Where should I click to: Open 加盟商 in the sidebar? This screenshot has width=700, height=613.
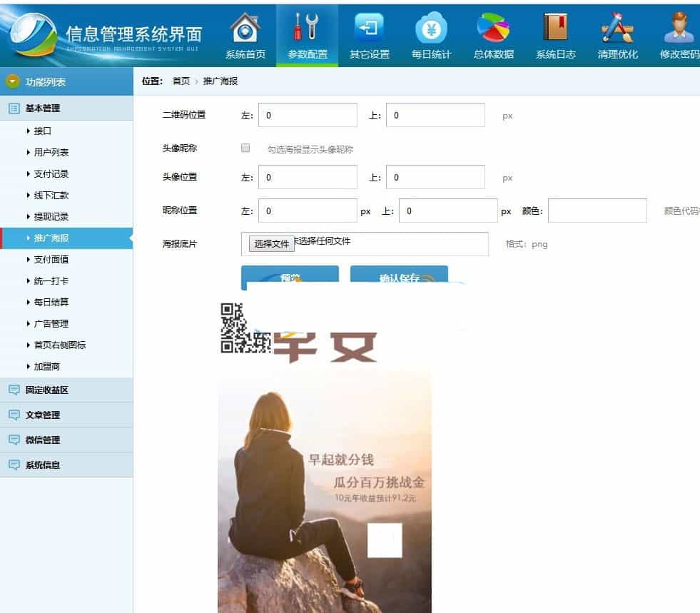(x=47, y=367)
